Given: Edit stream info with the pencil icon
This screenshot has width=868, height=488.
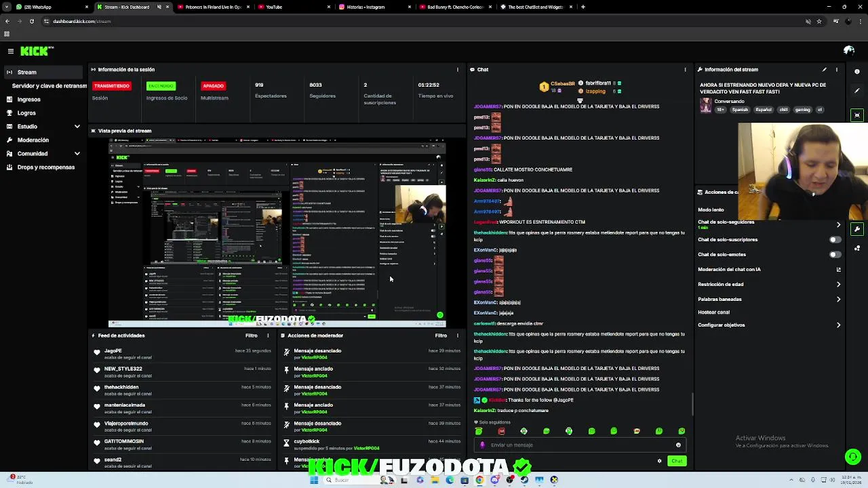Looking at the screenshot, I should pyautogui.click(x=825, y=69).
